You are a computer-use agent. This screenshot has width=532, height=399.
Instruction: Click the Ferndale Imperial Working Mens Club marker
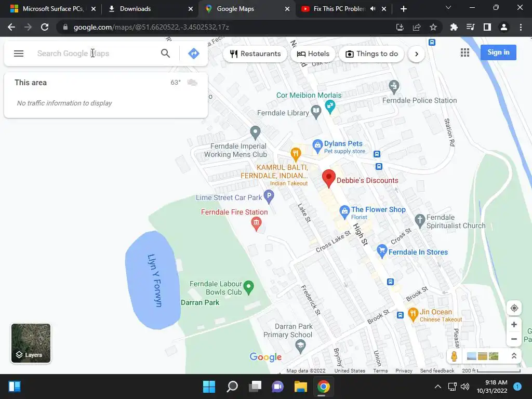point(255,133)
